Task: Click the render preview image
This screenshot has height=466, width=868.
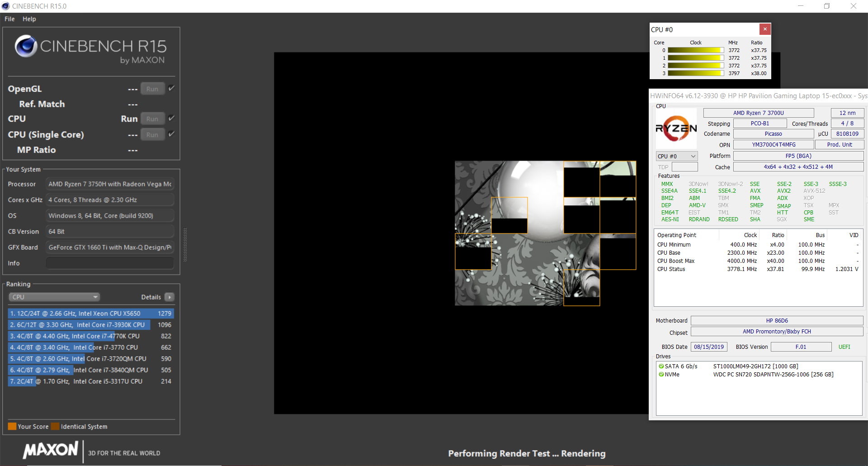Action: 545,233
